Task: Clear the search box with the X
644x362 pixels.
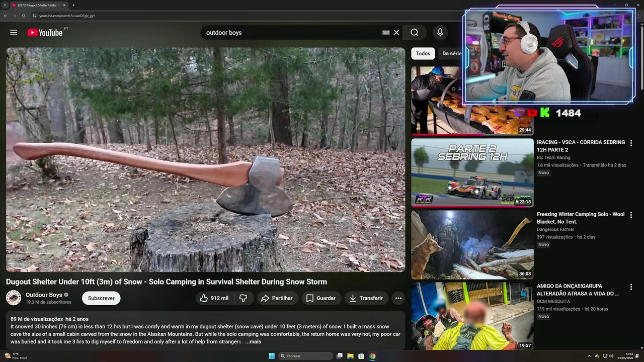Action: pos(396,33)
